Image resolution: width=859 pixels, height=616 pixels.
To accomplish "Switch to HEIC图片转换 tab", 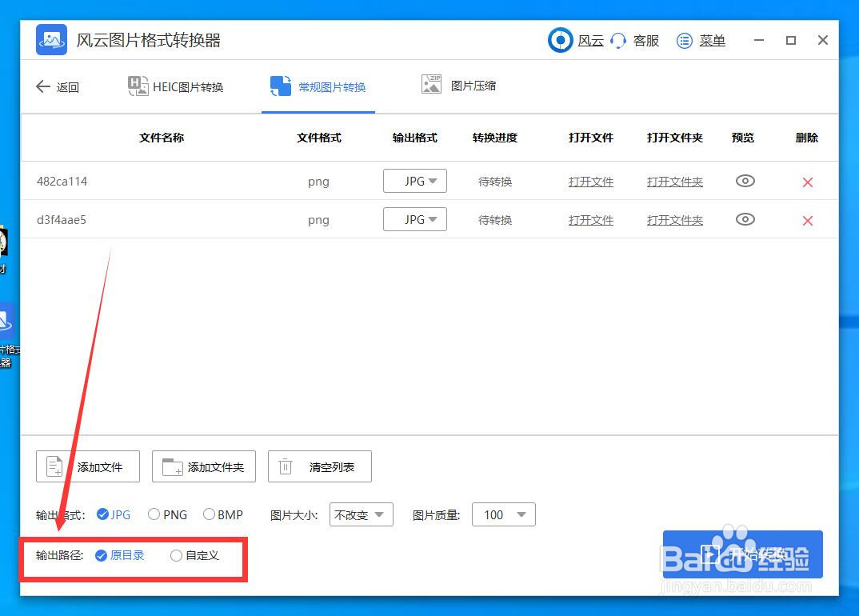I will pos(176,86).
